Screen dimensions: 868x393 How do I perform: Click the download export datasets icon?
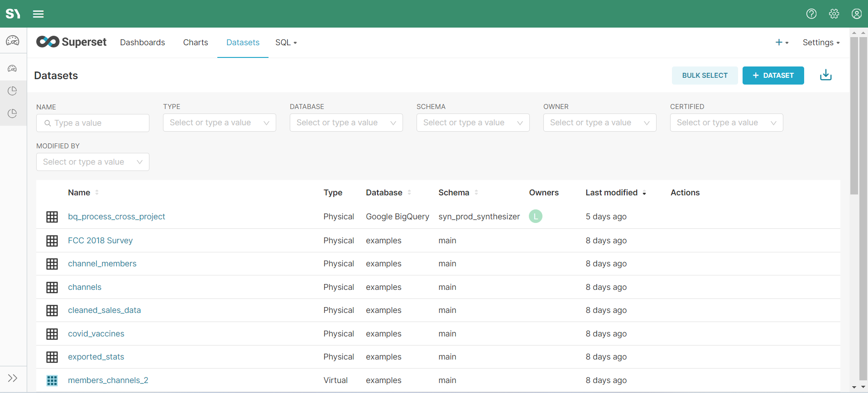(x=825, y=75)
